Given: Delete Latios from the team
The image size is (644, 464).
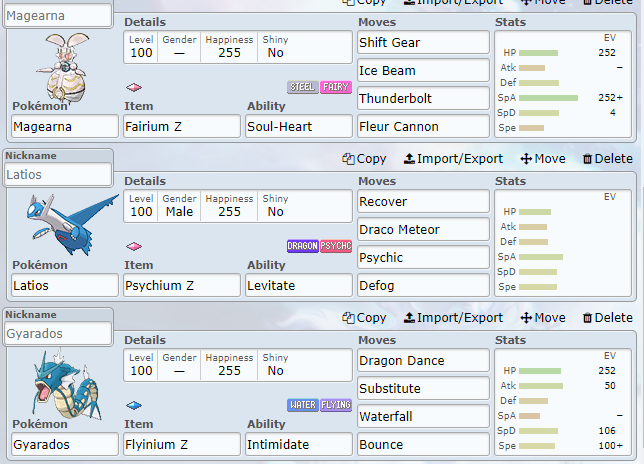Looking at the screenshot, I should [x=607, y=158].
